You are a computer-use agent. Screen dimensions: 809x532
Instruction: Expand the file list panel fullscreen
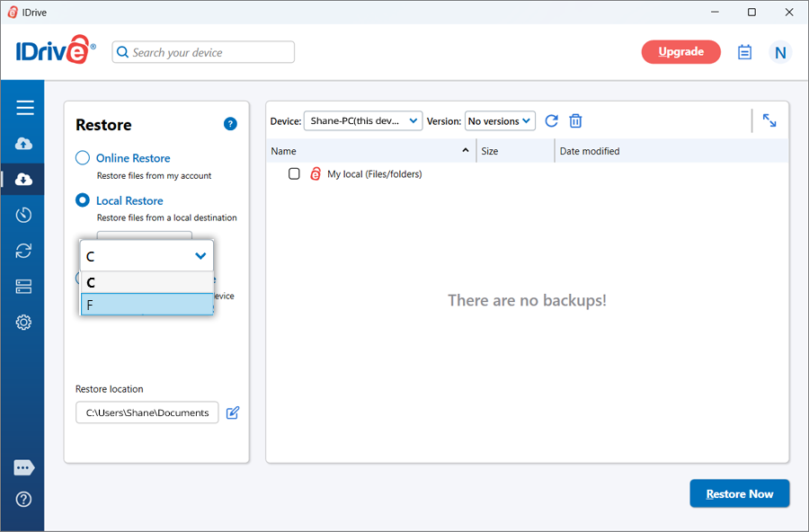(769, 120)
